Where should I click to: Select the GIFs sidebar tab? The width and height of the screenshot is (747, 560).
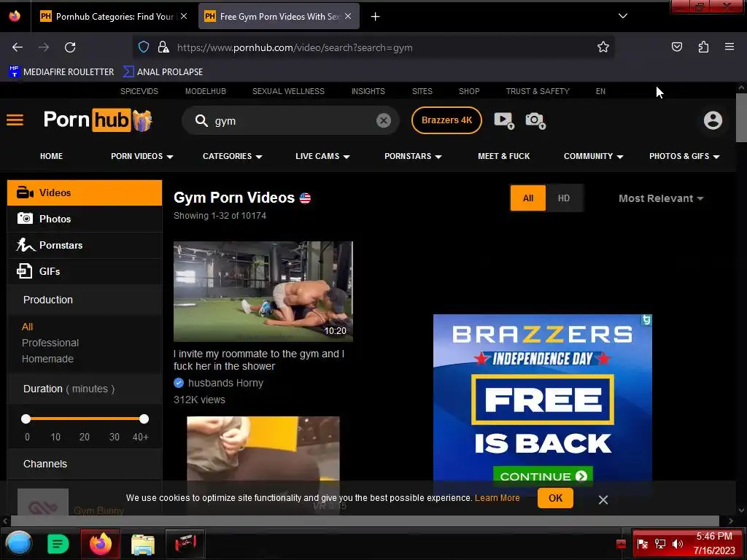pos(85,271)
